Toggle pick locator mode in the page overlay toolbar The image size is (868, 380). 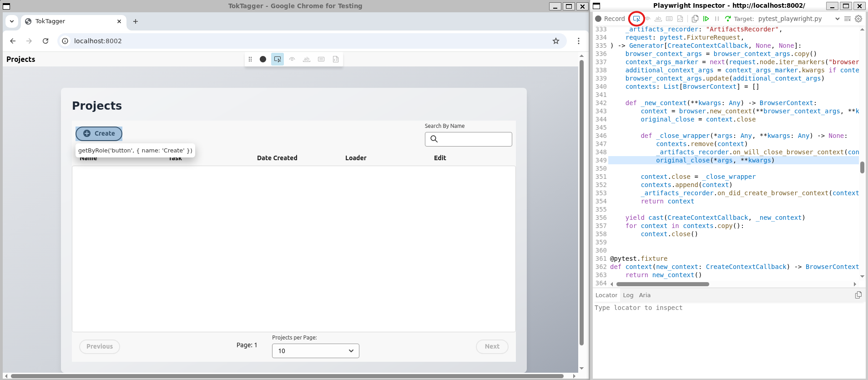pyautogui.click(x=278, y=59)
